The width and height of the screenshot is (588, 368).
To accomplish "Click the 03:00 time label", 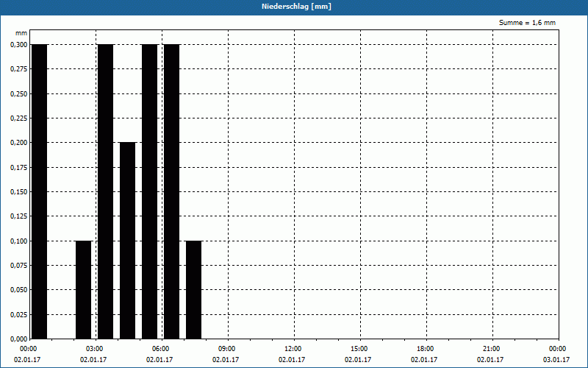I will tap(94, 349).
